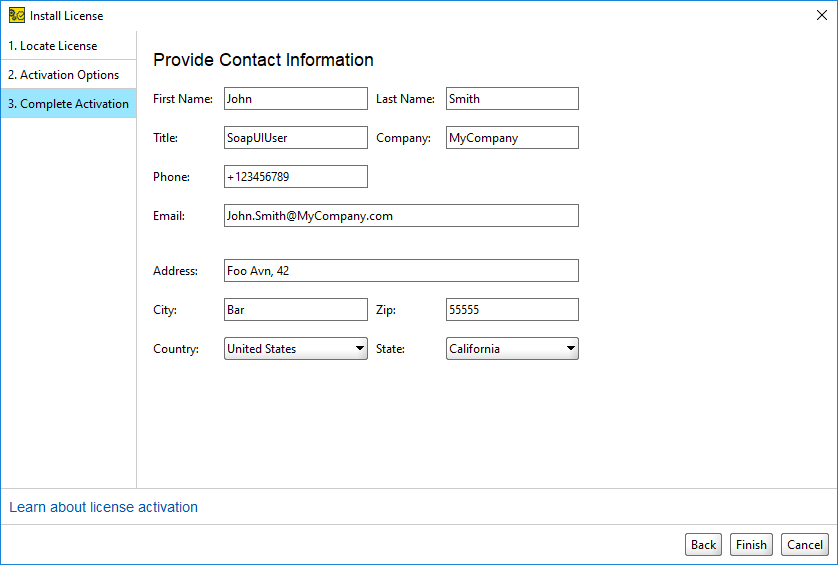Cancel the license installation
Image resolution: width=838 pixels, height=565 pixels.
pyautogui.click(x=804, y=545)
